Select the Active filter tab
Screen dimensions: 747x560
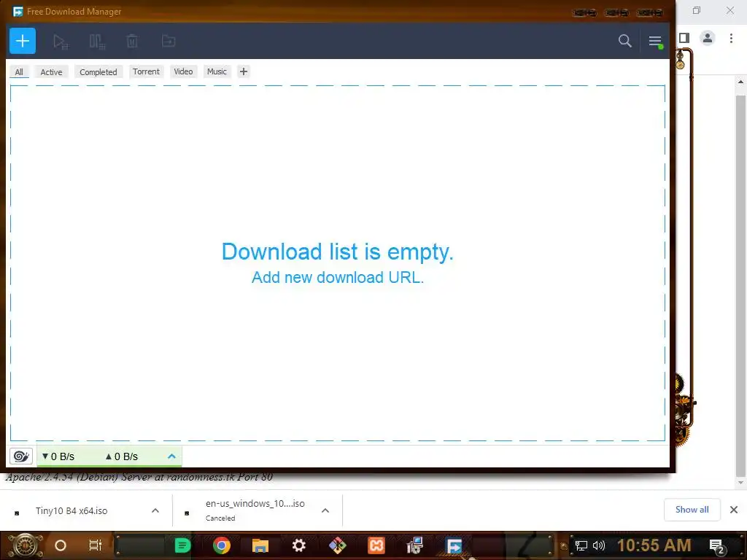[52, 72]
